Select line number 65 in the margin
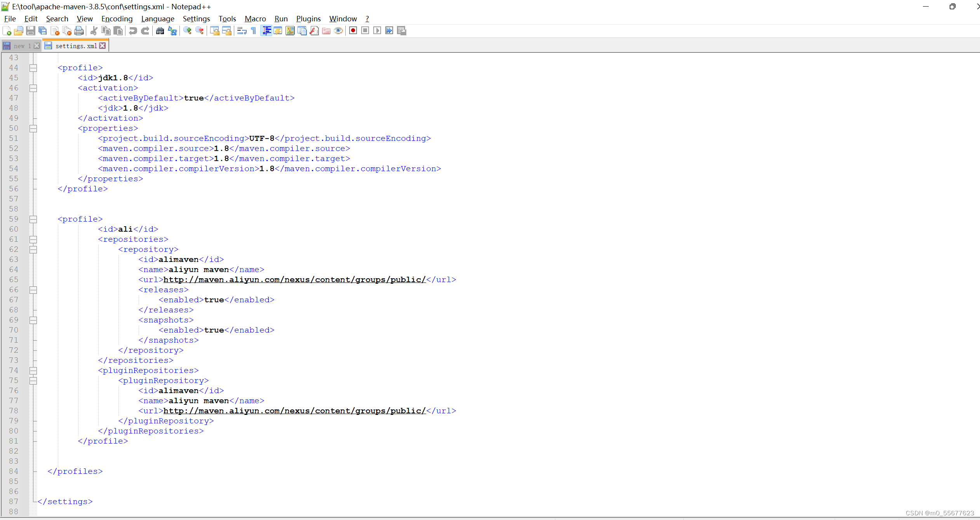The image size is (980, 520). point(13,279)
